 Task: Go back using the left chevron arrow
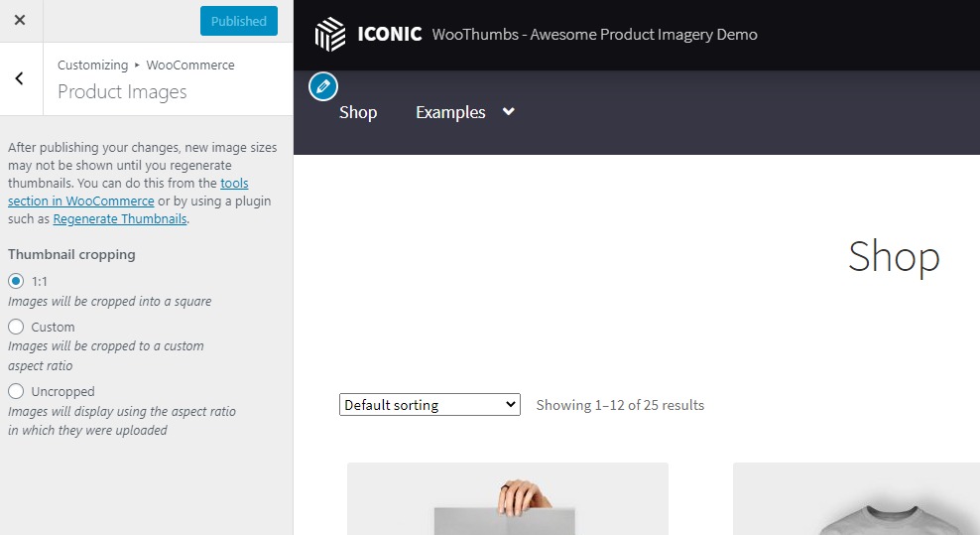coord(20,78)
